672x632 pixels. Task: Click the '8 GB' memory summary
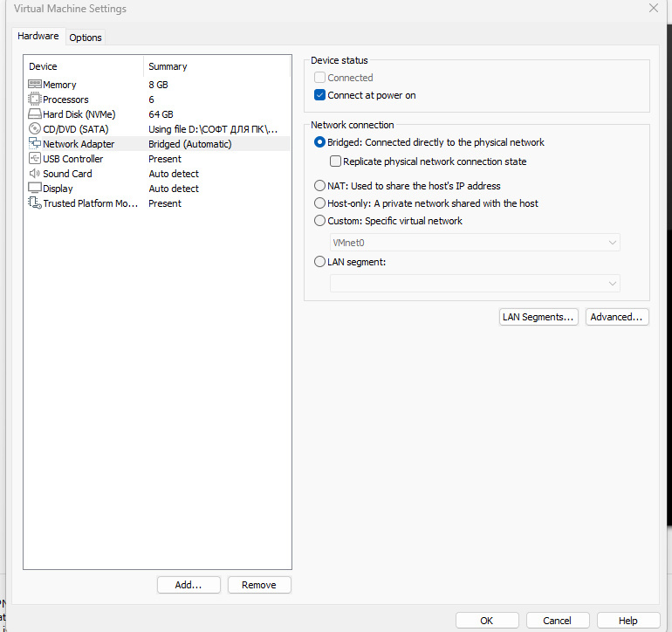pyautogui.click(x=158, y=85)
